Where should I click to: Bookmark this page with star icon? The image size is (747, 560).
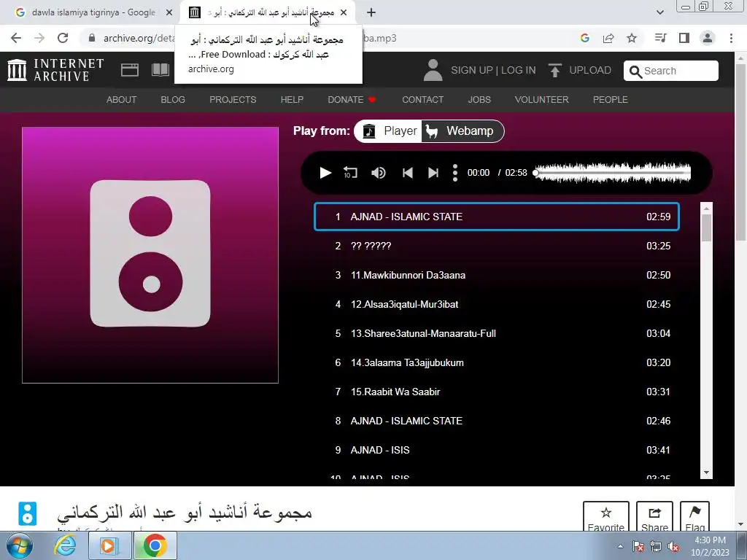(632, 38)
